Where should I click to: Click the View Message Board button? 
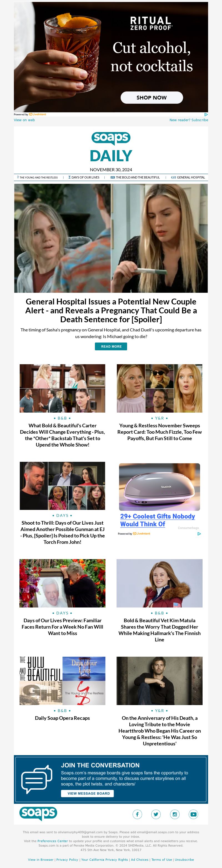(87, 793)
